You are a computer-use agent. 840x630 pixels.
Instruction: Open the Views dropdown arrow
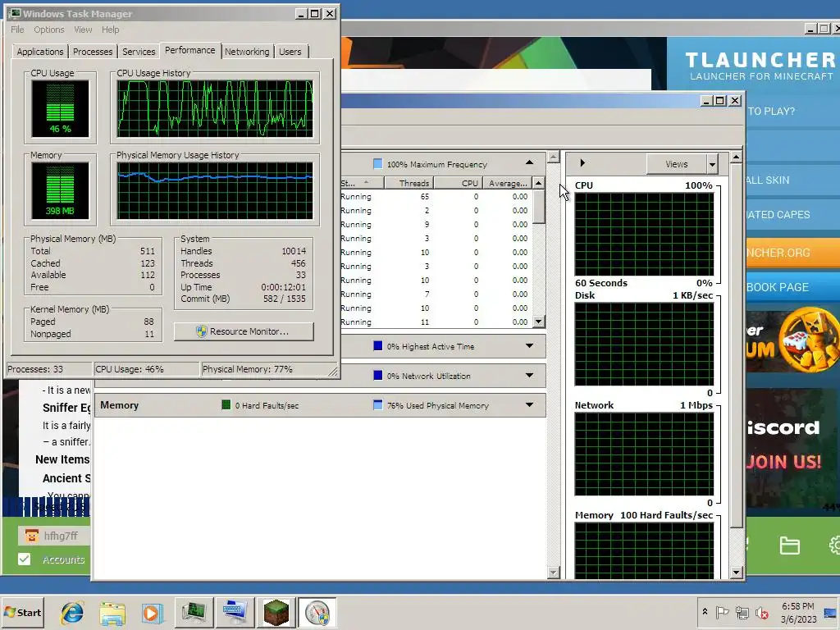(x=713, y=164)
